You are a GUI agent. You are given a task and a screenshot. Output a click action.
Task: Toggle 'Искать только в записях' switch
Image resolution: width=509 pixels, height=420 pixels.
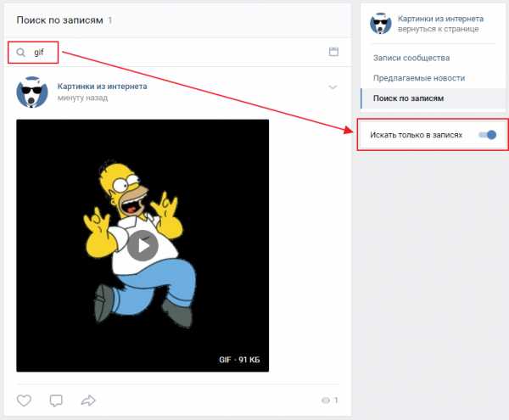coord(488,135)
